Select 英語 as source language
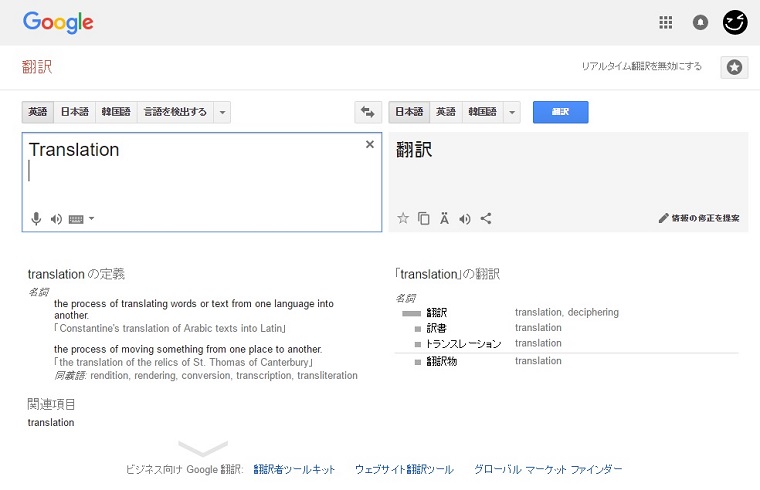Screen dimensions: 760x490 click(38, 112)
